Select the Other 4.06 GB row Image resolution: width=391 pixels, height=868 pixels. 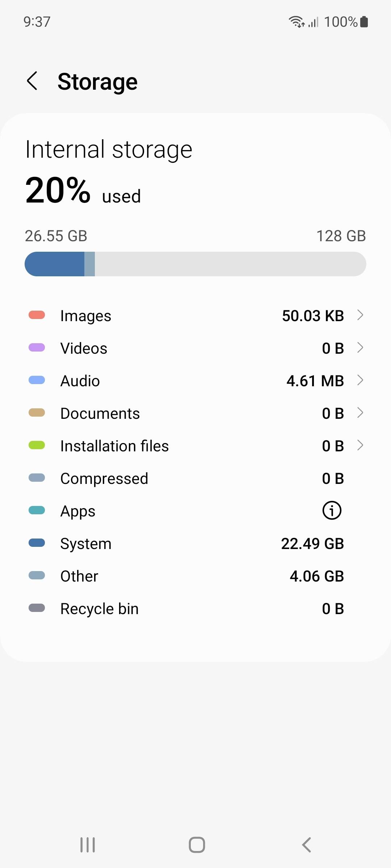pyautogui.click(x=195, y=576)
